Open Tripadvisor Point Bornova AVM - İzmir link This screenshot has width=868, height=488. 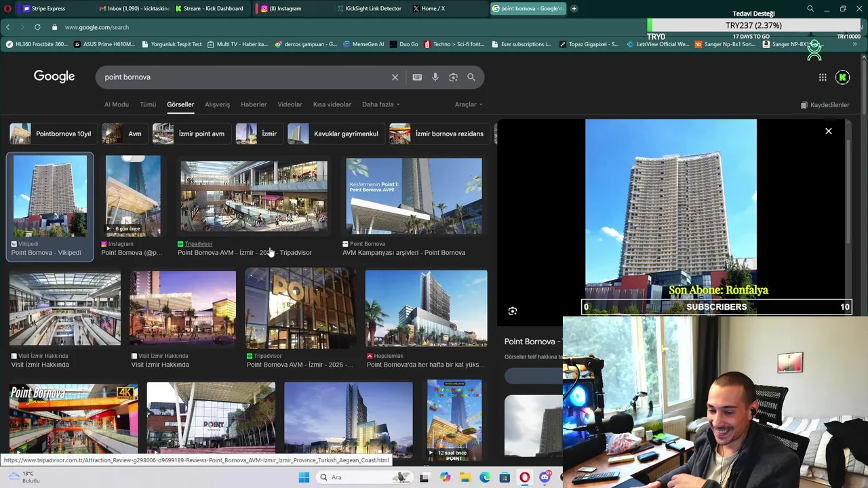tap(245, 253)
